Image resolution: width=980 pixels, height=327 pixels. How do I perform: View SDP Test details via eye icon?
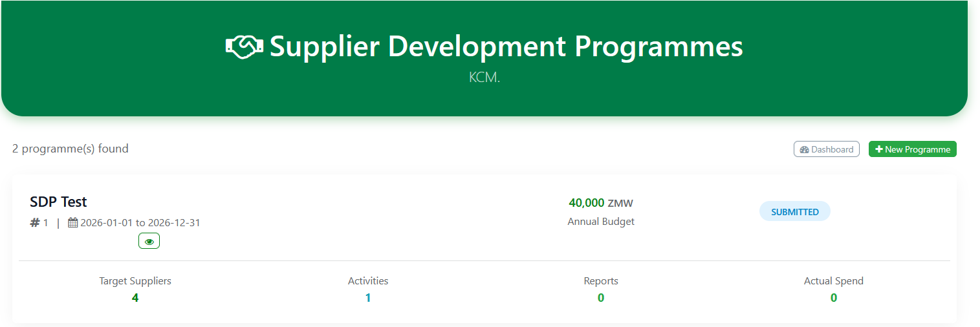[x=149, y=241]
